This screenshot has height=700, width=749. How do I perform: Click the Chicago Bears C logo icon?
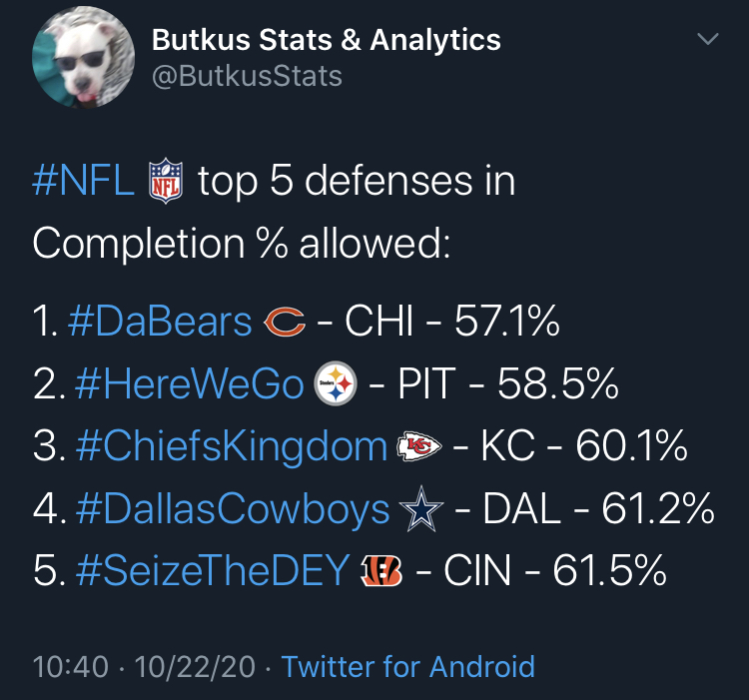pos(285,322)
